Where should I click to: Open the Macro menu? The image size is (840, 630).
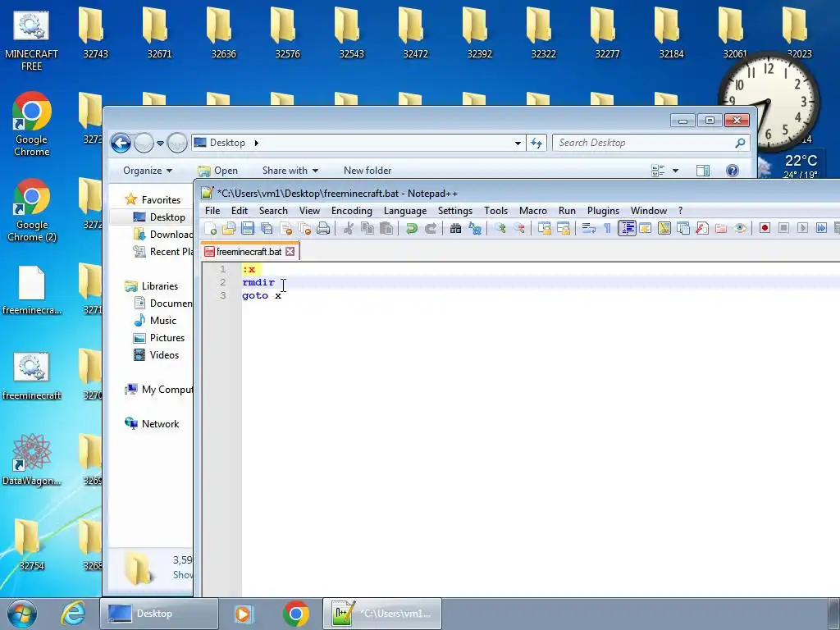[x=533, y=211]
